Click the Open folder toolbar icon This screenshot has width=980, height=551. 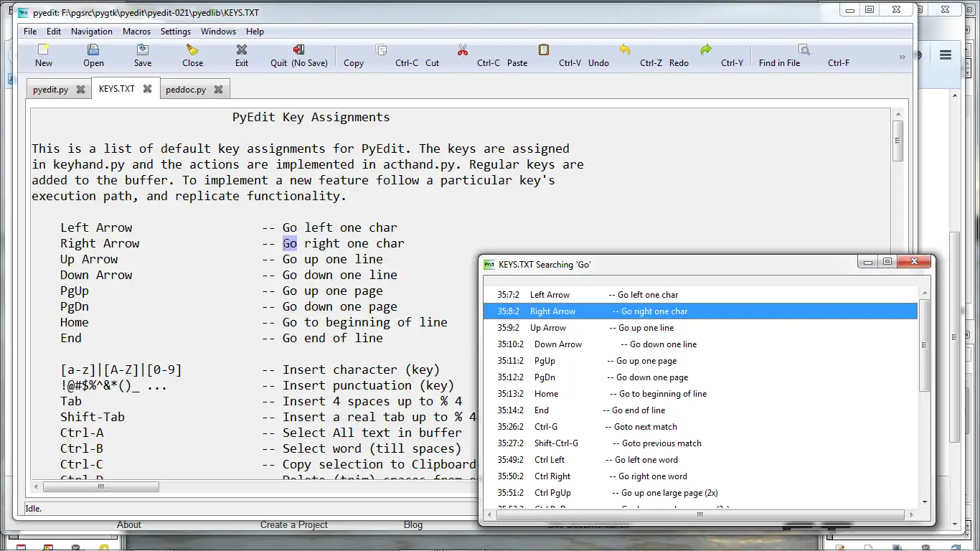point(93,50)
